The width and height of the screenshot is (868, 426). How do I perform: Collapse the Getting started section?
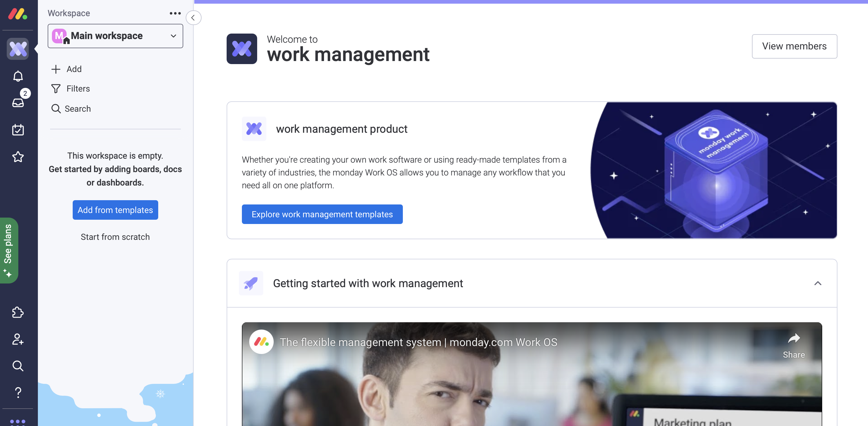point(818,283)
